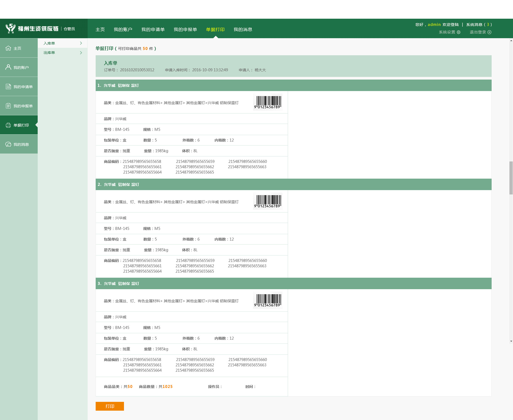
Task: Open the 我的申请单 top navigation tab
Action: 153,29
